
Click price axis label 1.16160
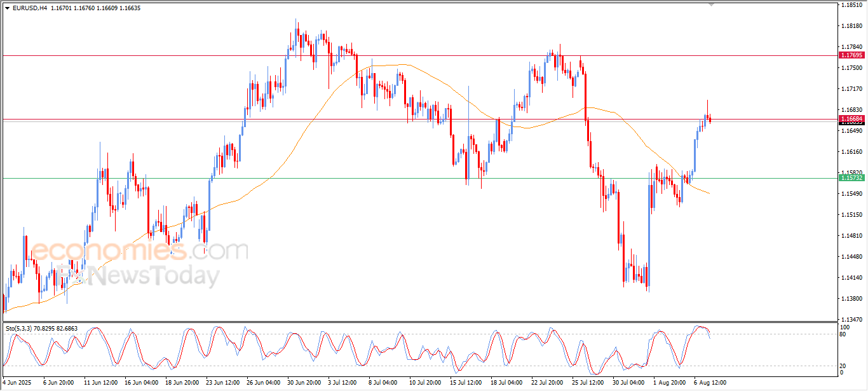pyautogui.click(x=851, y=152)
